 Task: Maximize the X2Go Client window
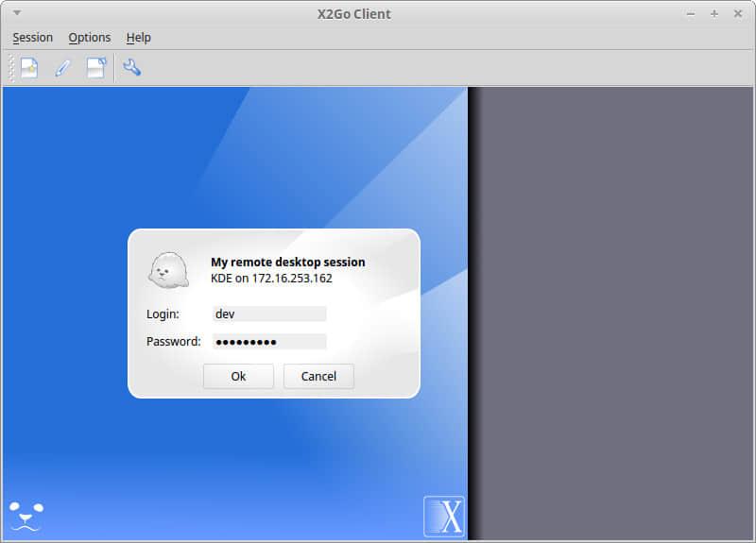click(x=714, y=14)
